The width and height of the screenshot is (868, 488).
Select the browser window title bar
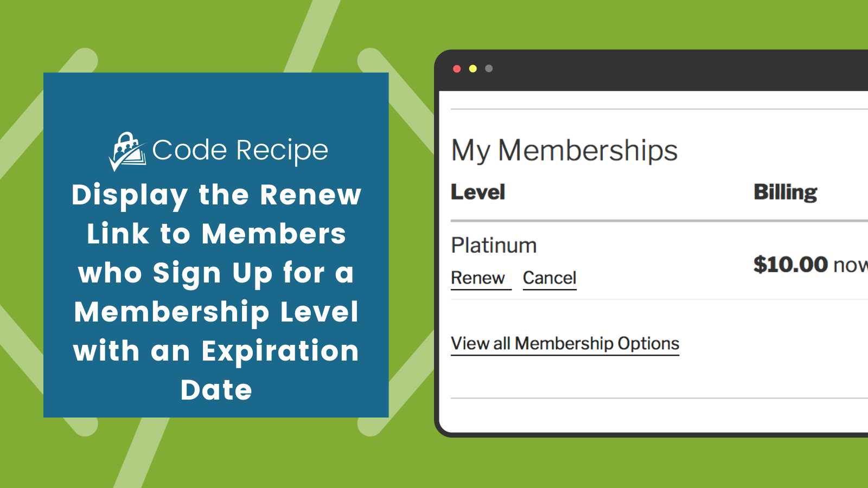[x=651, y=68]
